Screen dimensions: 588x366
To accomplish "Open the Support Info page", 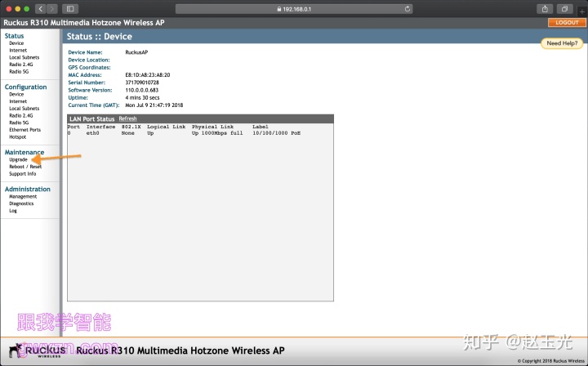I will pos(23,174).
